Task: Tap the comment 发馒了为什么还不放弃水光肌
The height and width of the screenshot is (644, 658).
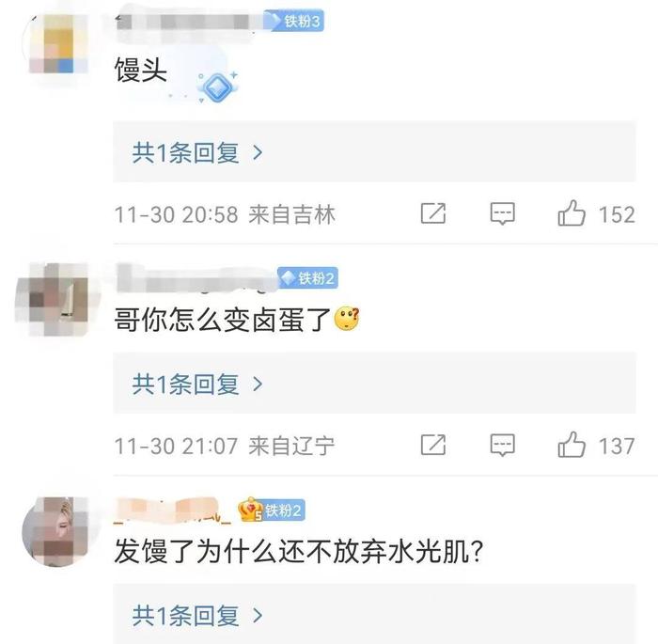Action: (x=299, y=551)
